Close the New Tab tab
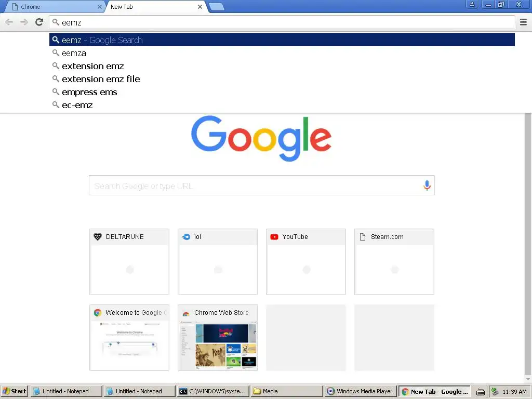The height and width of the screenshot is (399, 532). 200,7
